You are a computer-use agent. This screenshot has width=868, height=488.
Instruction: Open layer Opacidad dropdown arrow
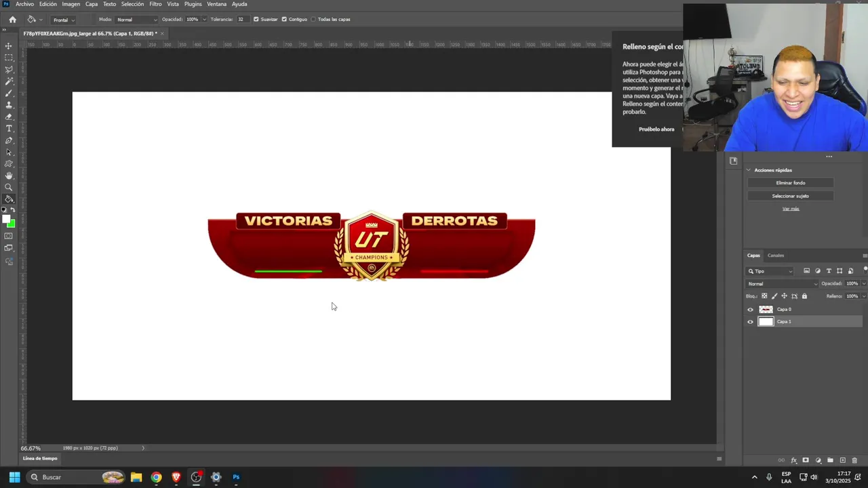863,284
